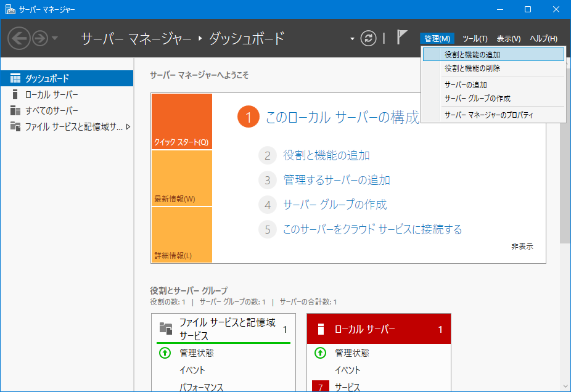The image size is (571, 392).
Task: Click the このローカル サーバーの構成 link
Action: click(x=343, y=117)
